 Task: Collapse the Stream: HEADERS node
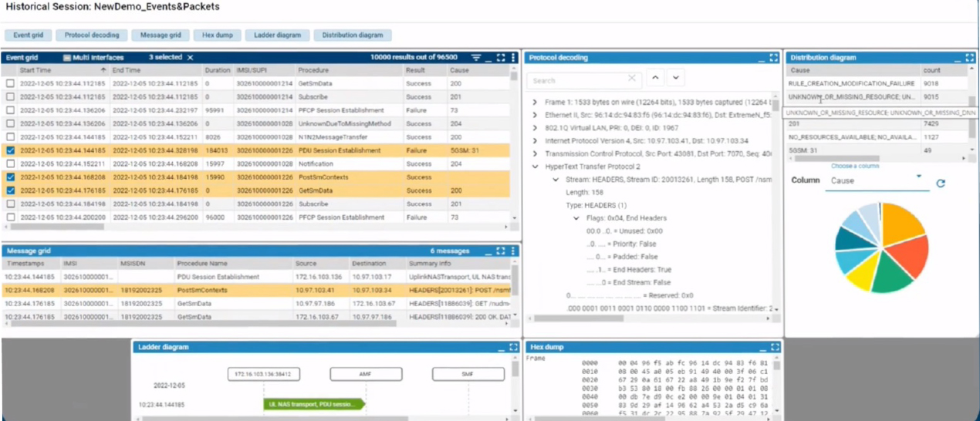click(556, 180)
